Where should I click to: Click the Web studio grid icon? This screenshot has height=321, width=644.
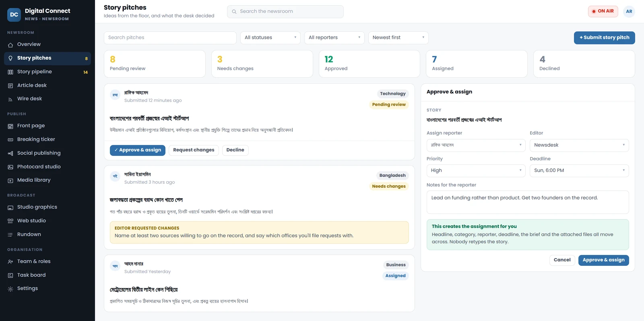pos(10,221)
